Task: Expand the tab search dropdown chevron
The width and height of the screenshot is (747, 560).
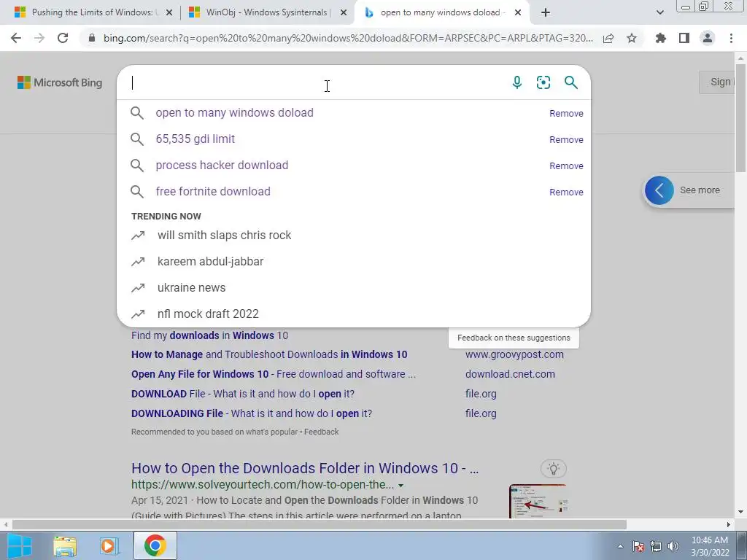Action: [x=659, y=12]
